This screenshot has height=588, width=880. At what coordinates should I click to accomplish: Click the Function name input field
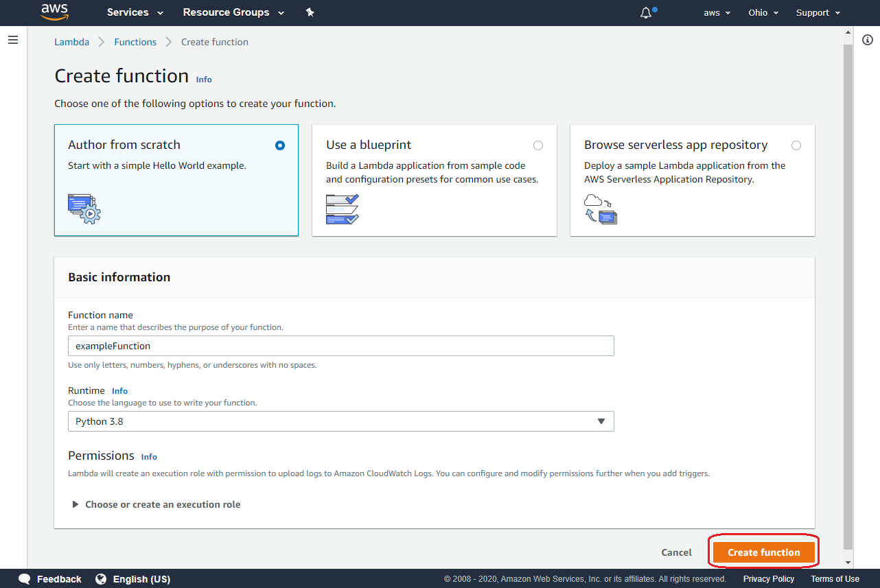[x=340, y=346]
